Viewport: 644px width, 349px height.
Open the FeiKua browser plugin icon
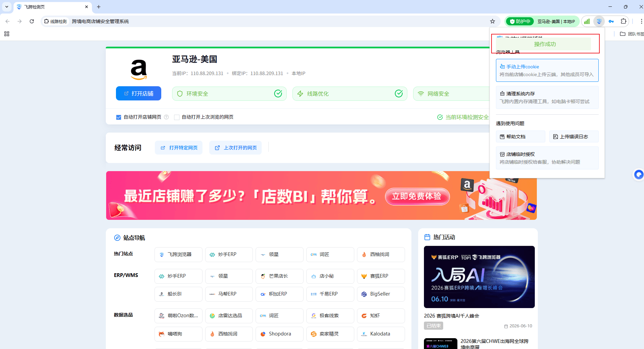[599, 21]
